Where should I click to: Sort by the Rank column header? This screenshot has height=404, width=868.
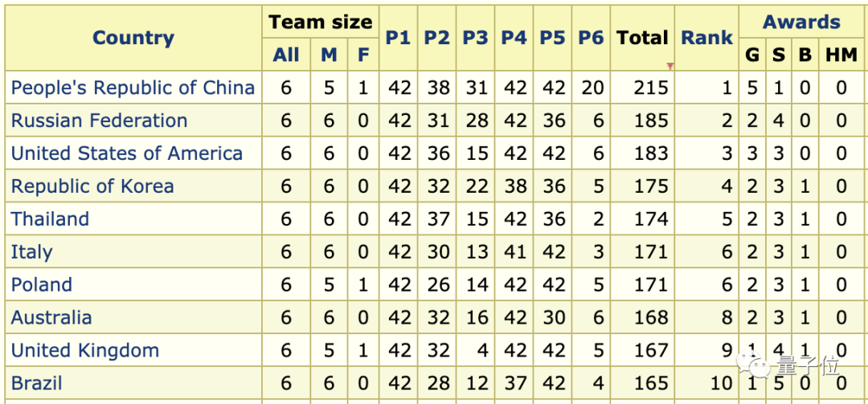coord(707,38)
